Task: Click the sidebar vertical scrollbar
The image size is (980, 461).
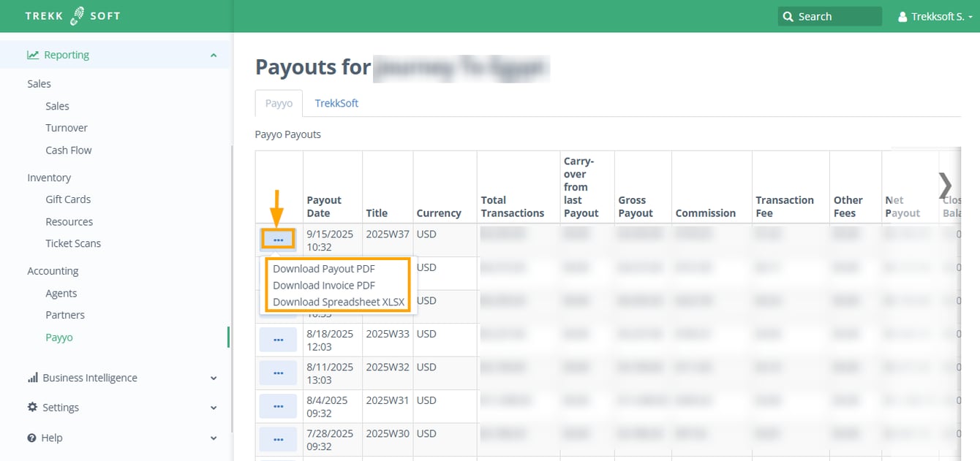Action: coord(232,289)
